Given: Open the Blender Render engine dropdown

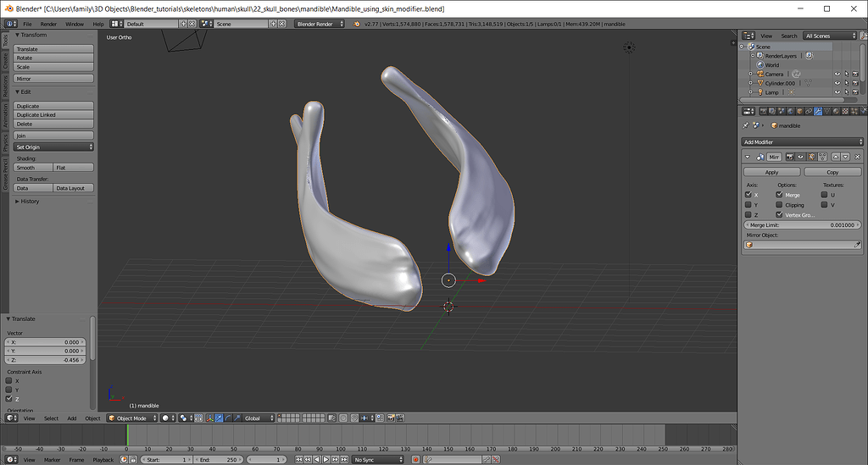Looking at the screenshot, I should coord(320,24).
